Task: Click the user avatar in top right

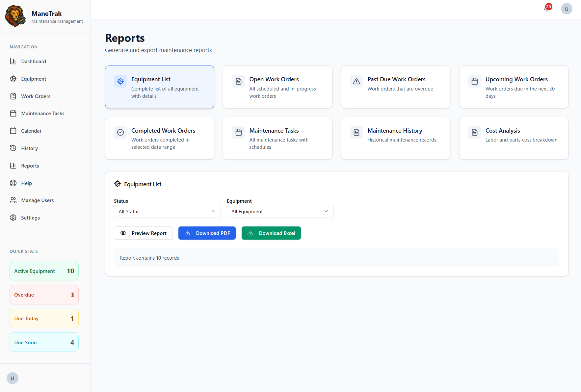Action: coord(567,9)
